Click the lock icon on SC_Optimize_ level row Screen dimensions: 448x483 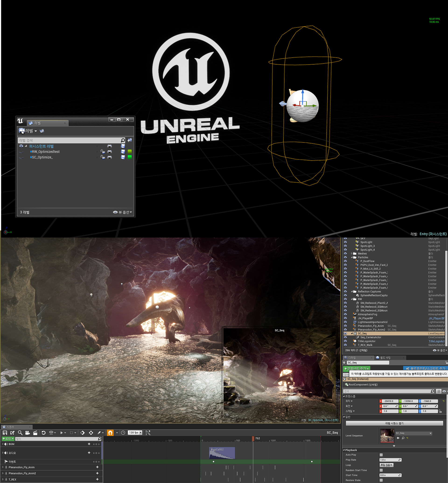coord(103,157)
